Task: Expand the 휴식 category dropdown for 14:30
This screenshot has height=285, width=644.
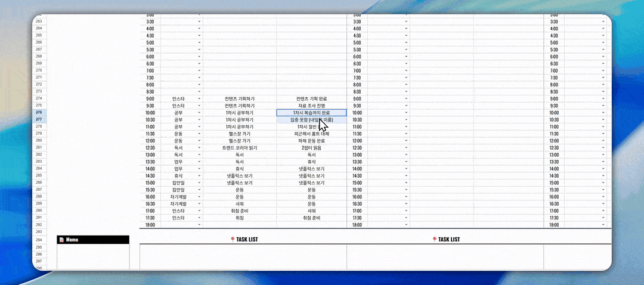Action: pos(199,176)
